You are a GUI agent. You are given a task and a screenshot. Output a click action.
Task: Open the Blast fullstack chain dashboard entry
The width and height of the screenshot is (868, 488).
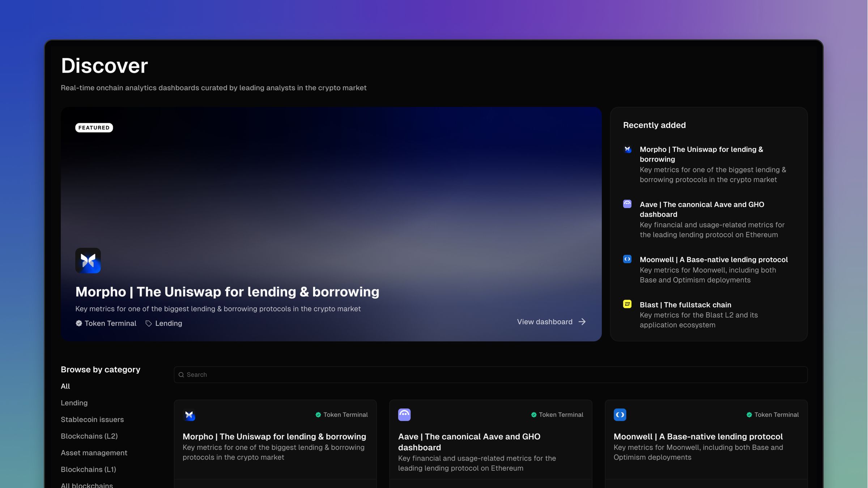tap(686, 305)
